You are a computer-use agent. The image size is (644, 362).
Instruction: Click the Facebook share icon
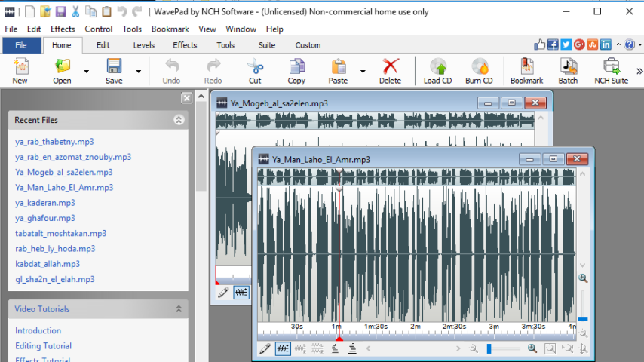tap(553, 44)
